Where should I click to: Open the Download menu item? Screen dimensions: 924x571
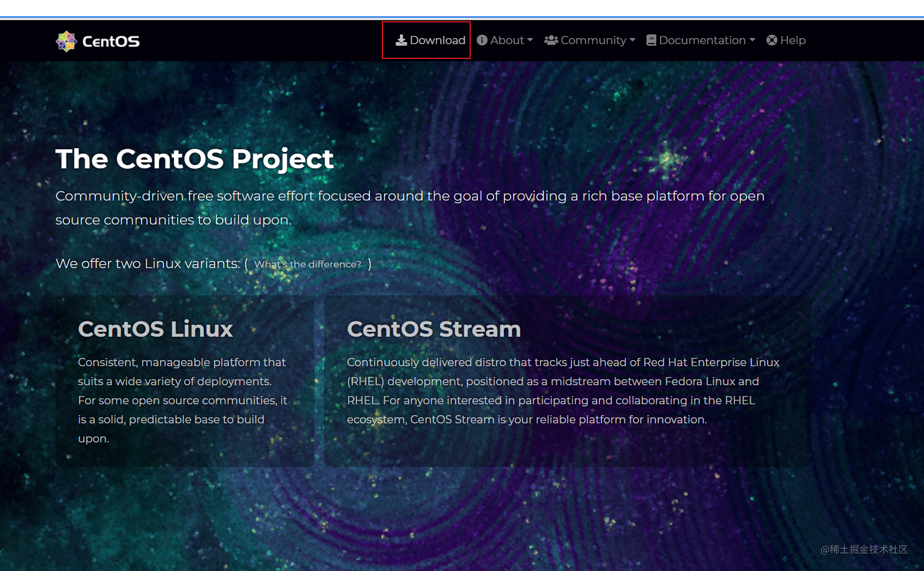pos(430,40)
